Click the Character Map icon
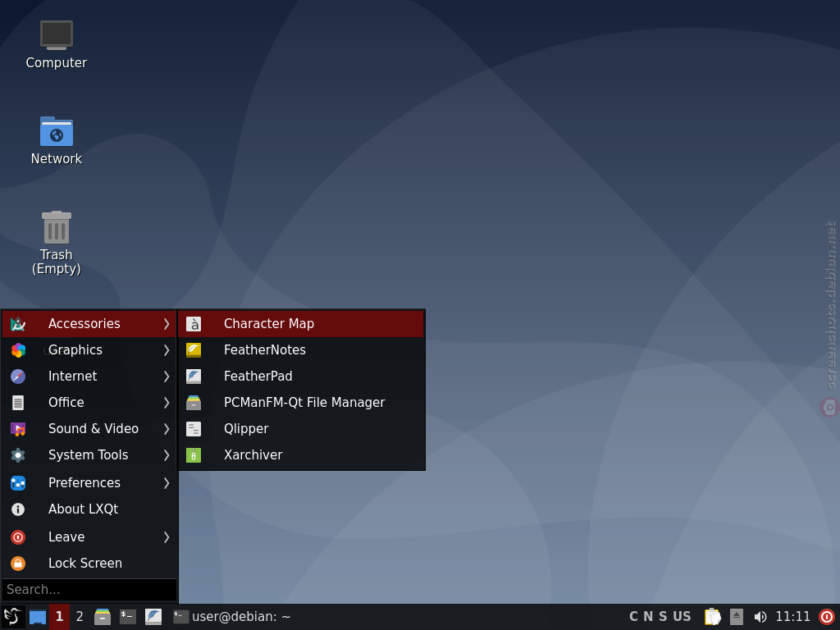Viewport: 840px width, 630px height. (194, 323)
